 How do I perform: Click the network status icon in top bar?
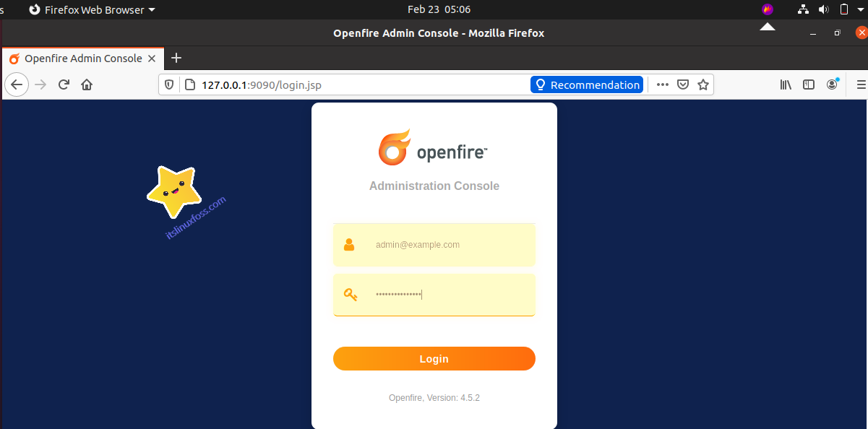(x=803, y=9)
